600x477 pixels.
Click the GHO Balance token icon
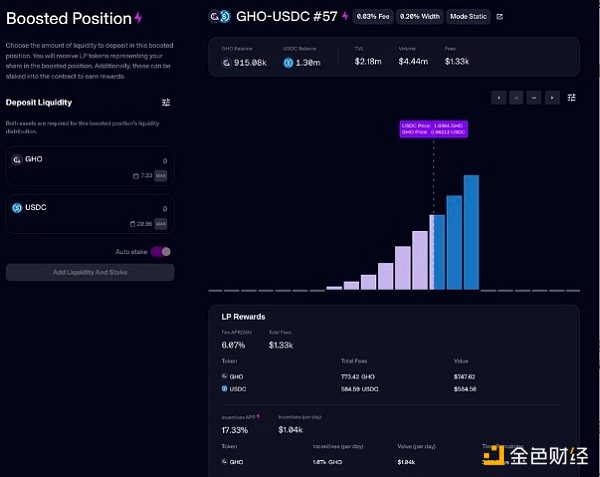click(226, 63)
